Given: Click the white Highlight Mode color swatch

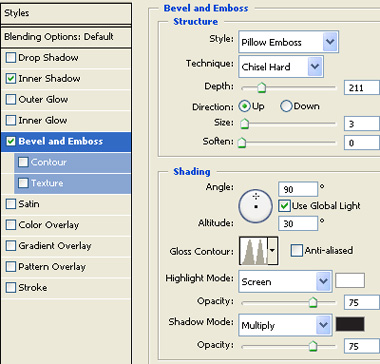Looking at the screenshot, I should pyautogui.click(x=350, y=280).
